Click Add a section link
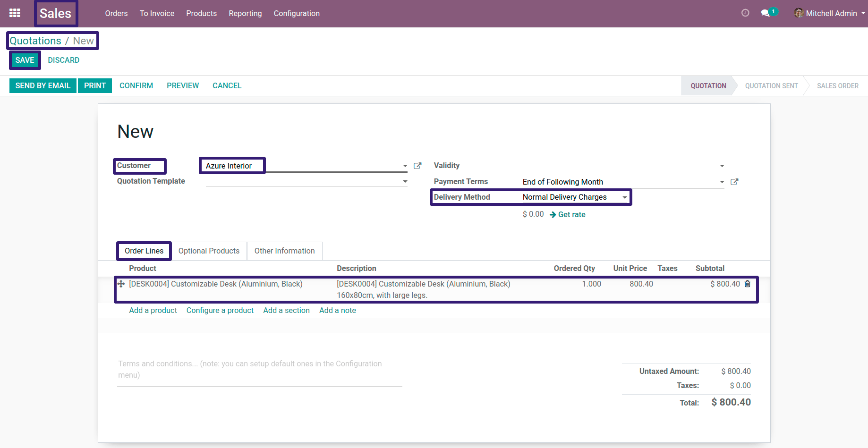 pyautogui.click(x=286, y=310)
